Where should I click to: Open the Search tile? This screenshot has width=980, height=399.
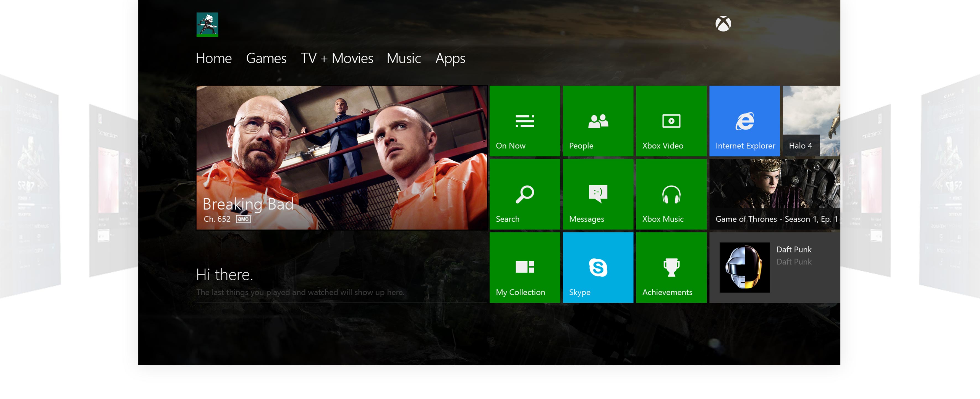pos(524,194)
